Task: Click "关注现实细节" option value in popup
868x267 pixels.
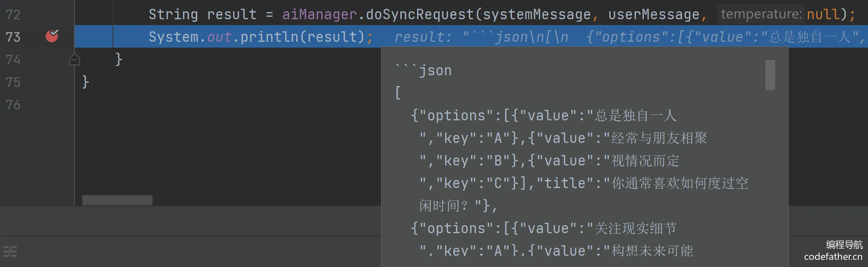Action: (635, 228)
